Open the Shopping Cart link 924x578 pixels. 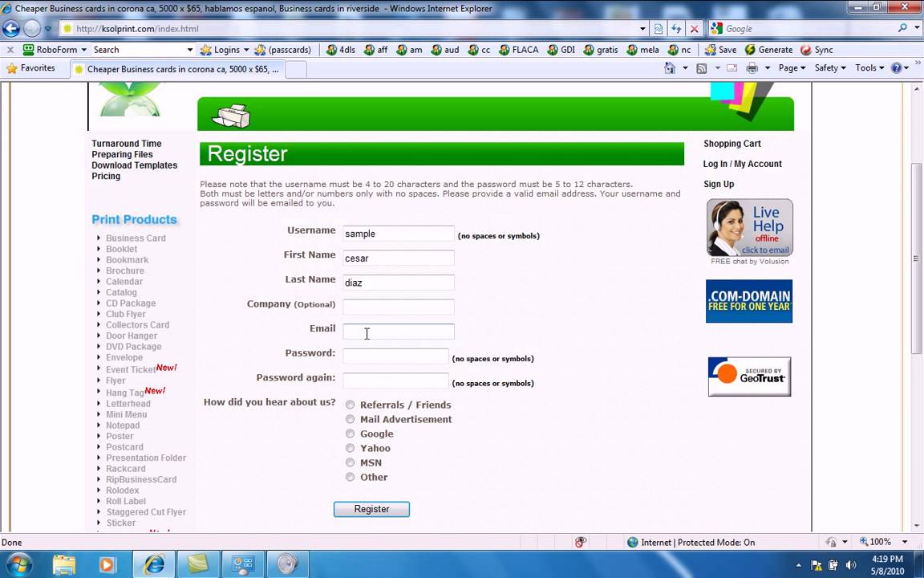(x=731, y=144)
